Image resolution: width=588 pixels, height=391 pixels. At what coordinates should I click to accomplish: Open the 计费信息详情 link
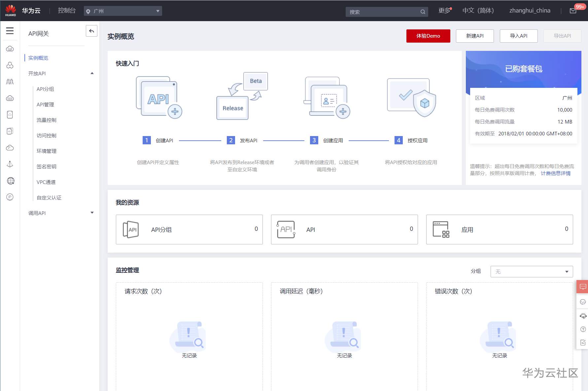[x=556, y=173]
